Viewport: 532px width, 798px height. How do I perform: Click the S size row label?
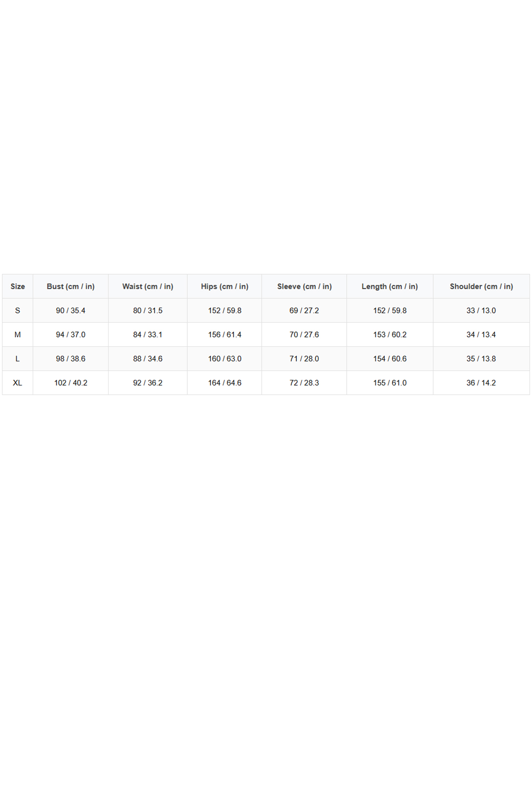(x=18, y=310)
